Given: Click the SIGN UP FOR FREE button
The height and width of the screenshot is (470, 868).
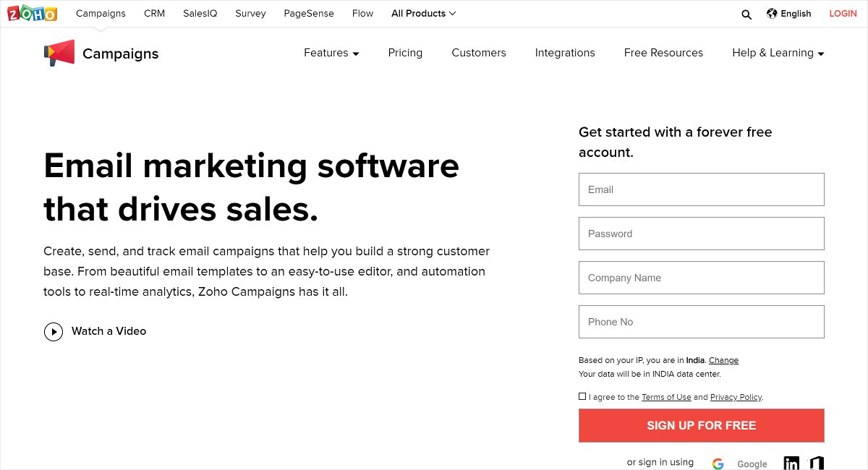Looking at the screenshot, I should coord(701,425).
